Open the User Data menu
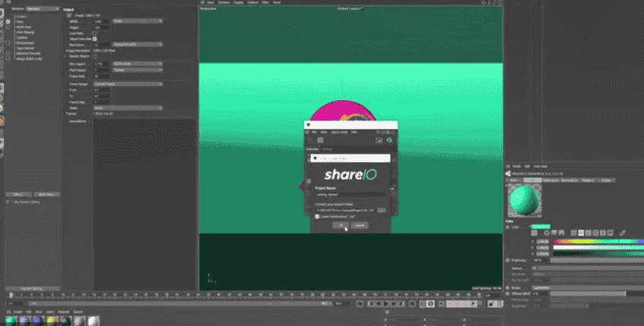This screenshot has height=326, width=644. tap(541, 166)
